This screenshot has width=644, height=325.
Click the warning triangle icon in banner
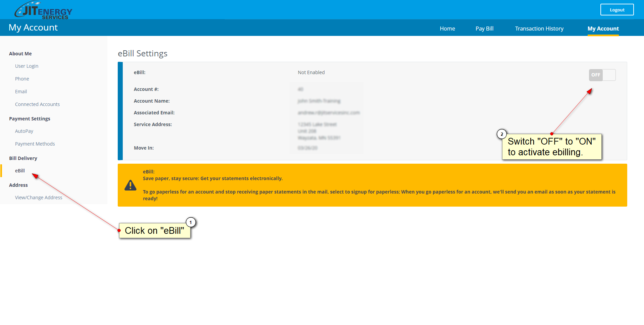coord(130,185)
